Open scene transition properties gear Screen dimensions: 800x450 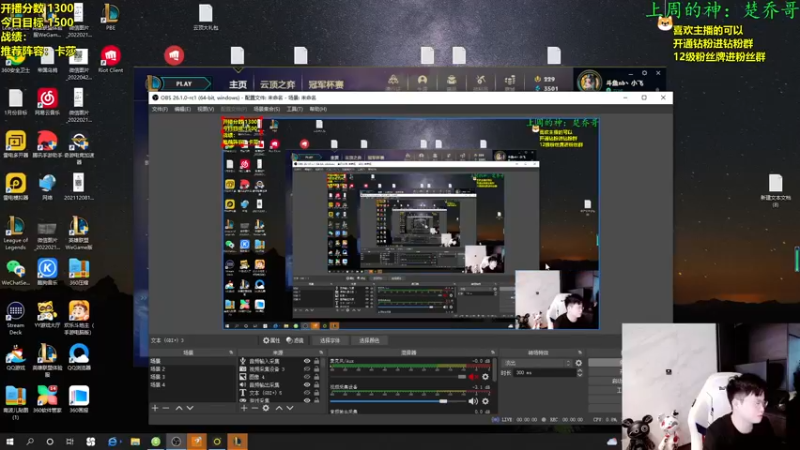pos(579,363)
